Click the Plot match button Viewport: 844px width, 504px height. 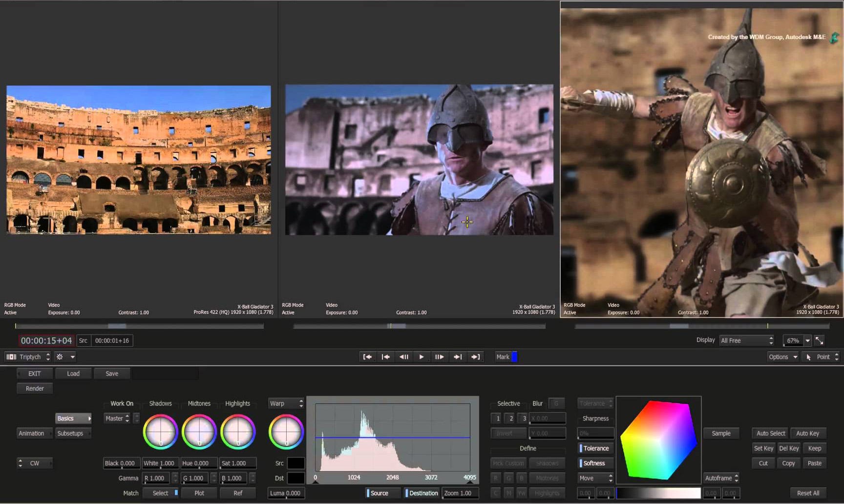click(x=199, y=493)
